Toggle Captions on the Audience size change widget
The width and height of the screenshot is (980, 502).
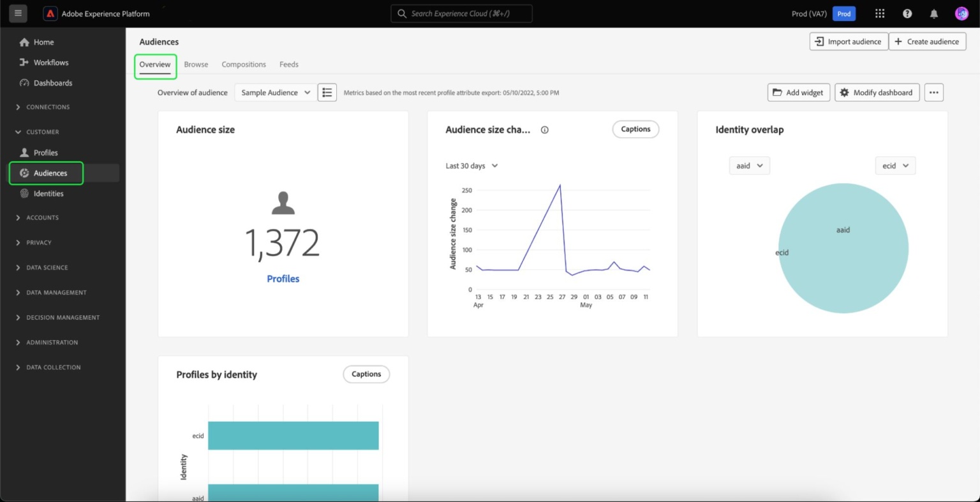(635, 129)
